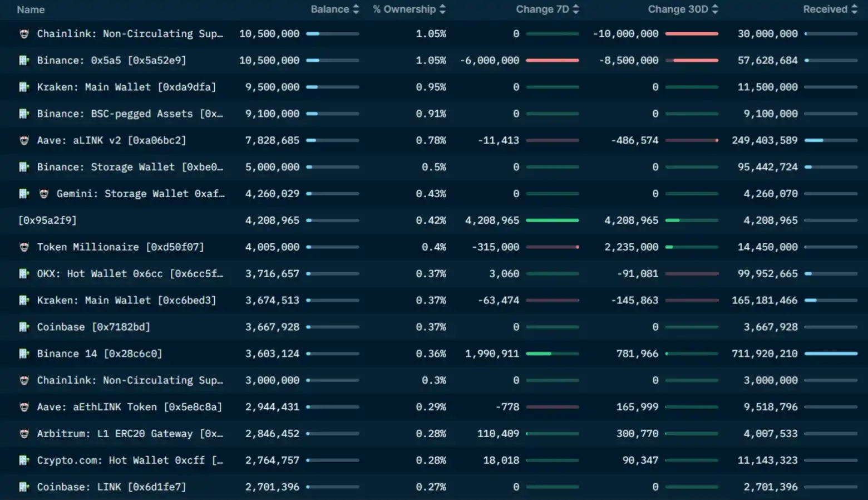Sort the table by Change 30D
Image resolution: width=868 pixels, height=500 pixels.
pos(683,9)
